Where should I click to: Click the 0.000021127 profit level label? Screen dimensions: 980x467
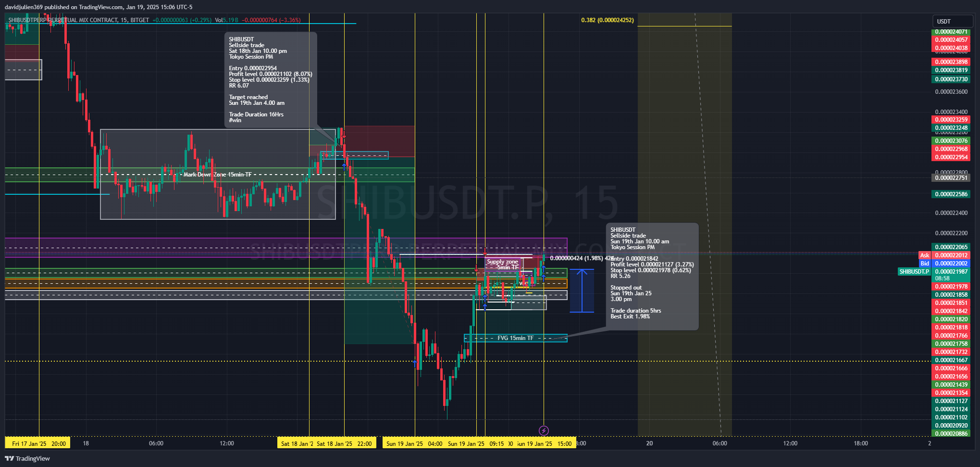951,401
